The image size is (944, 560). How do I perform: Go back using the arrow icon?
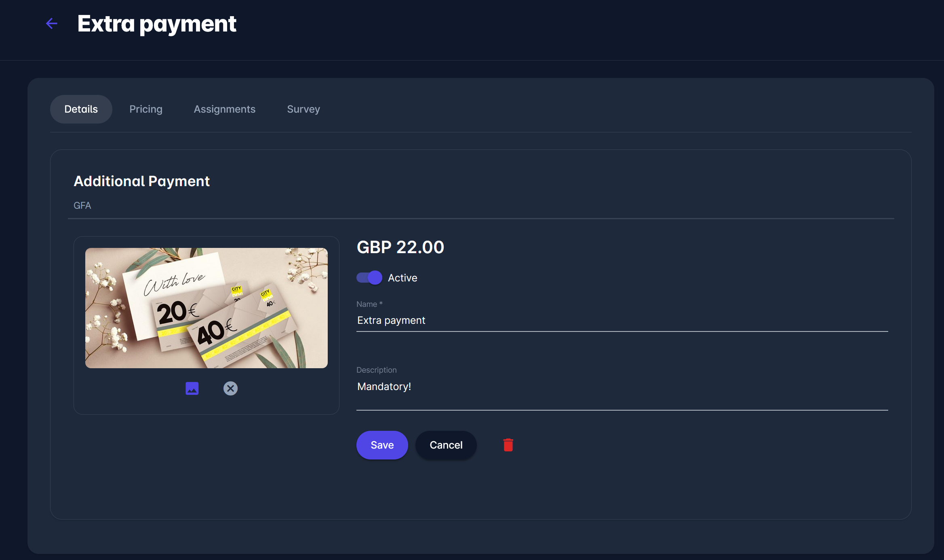tap(52, 23)
